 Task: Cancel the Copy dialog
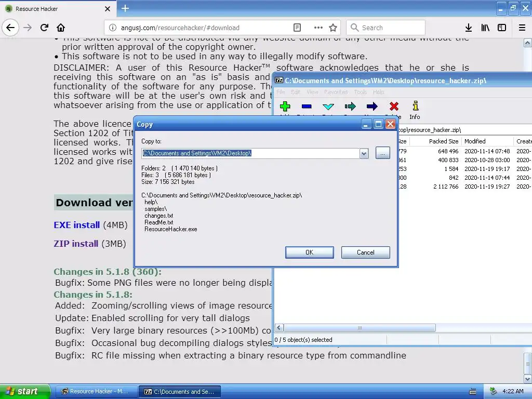pyautogui.click(x=365, y=252)
